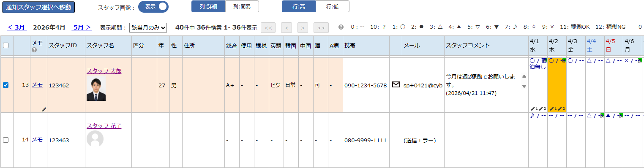644x168 pixels.
Task: Click pencil 1 icon in 太郎's 4/1 cell
Action: point(535,109)
